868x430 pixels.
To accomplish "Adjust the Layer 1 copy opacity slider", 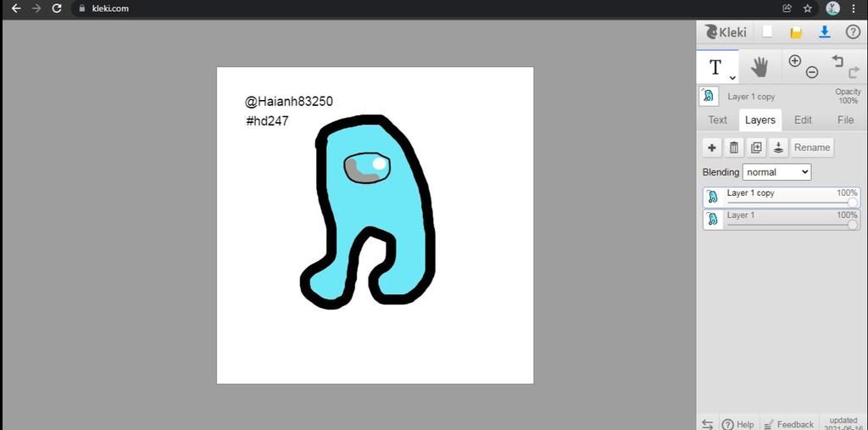I will point(793,202).
